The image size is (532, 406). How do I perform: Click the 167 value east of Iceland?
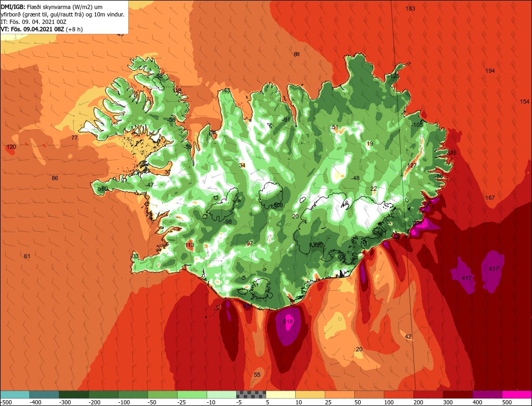coord(490,198)
